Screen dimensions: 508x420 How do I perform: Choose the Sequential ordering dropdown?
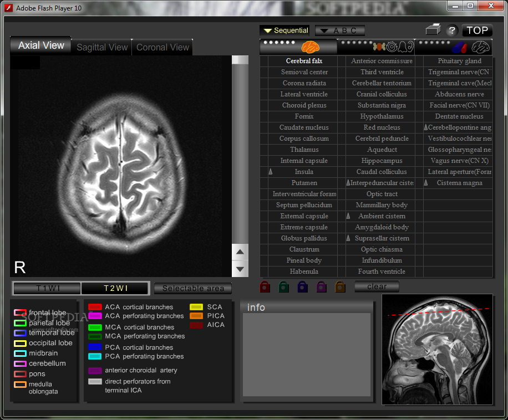[x=285, y=30]
